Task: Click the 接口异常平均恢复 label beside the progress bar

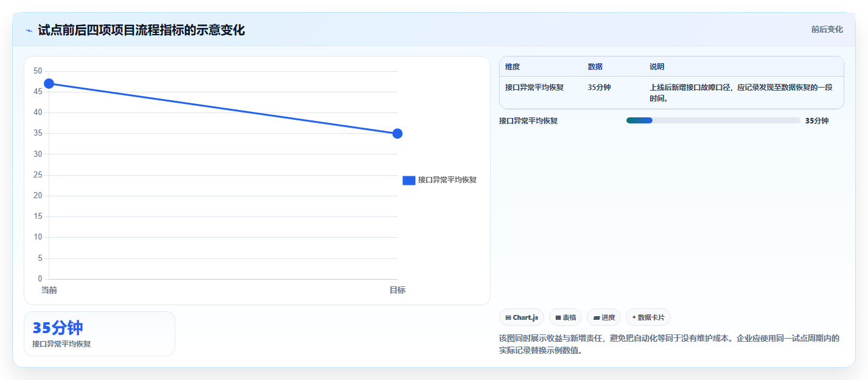Action: (528, 120)
